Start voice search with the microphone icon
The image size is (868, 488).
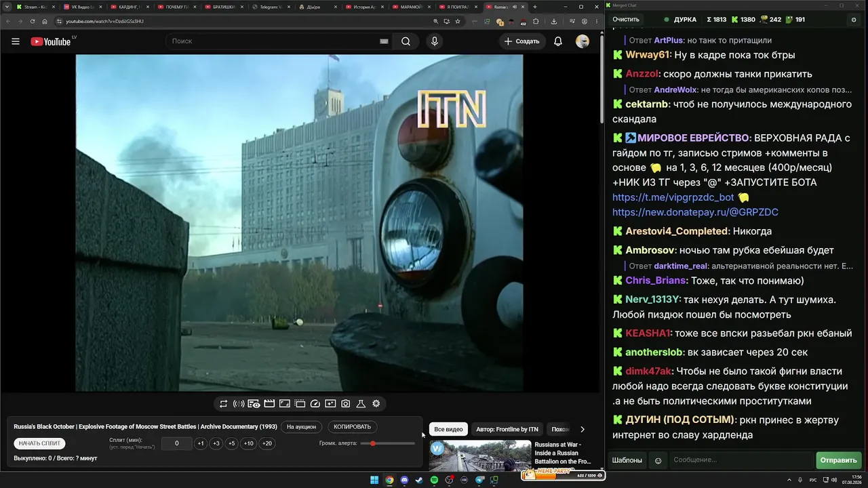coord(435,41)
